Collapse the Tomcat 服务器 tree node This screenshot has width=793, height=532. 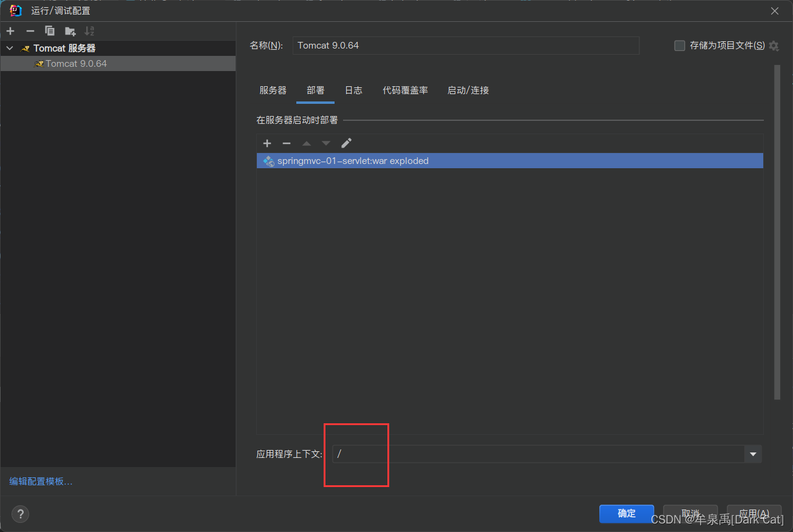[9, 48]
